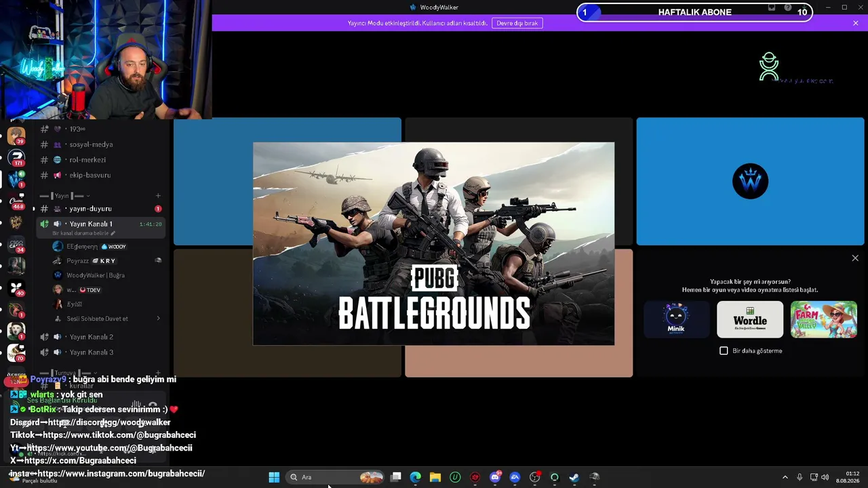
Task: Open the server with the 468 badge
Action: coord(16,201)
